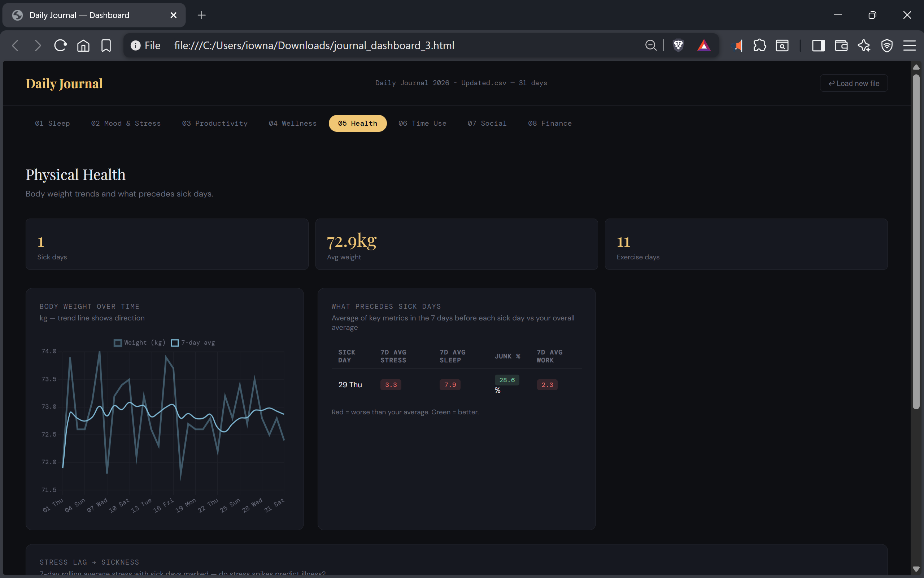924x578 pixels.
Task: Go to the 04 Wellness tab
Action: (x=292, y=123)
